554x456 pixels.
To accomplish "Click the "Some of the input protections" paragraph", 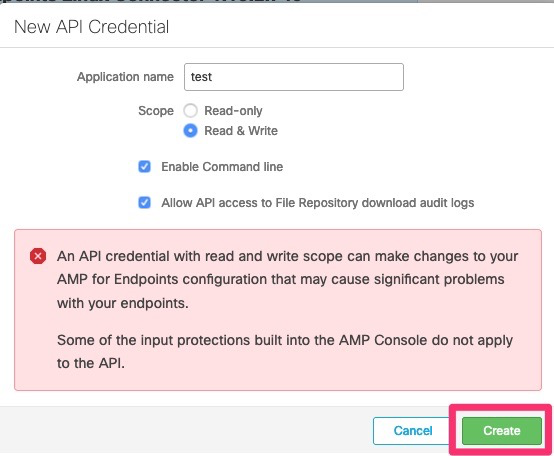I will tap(285, 351).
